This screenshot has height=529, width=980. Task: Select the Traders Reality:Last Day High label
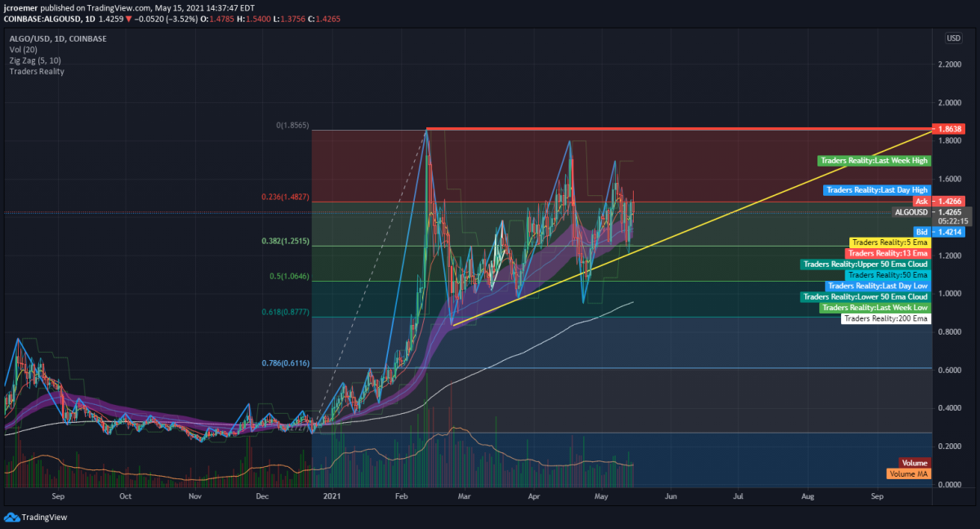[877, 190]
